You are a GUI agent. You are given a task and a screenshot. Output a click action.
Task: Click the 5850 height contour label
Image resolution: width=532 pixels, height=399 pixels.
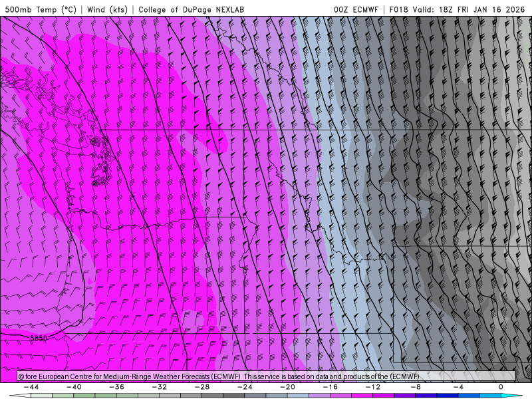pyautogui.click(x=39, y=338)
